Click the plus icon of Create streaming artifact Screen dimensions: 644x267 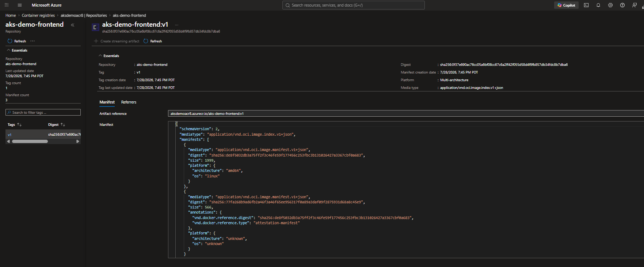pos(96,41)
